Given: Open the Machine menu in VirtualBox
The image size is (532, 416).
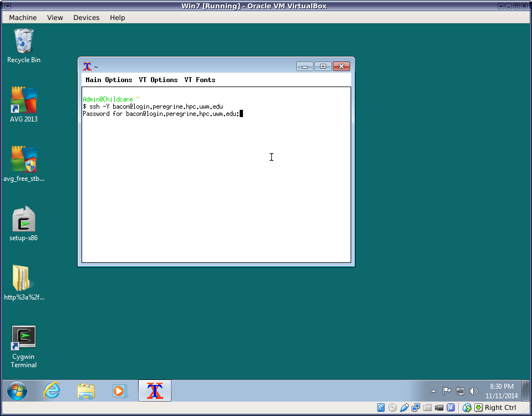Looking at the screenshot, I should 23,18.
